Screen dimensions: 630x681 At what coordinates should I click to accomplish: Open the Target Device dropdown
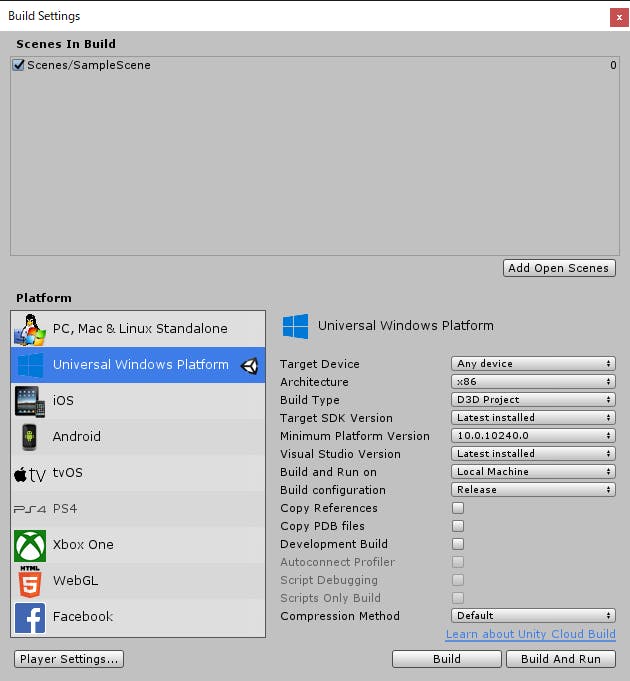(x=533, y=364)
